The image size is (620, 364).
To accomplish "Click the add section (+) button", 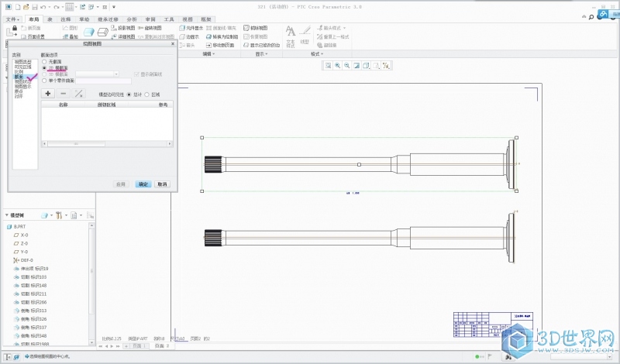I will click(48, 93).
